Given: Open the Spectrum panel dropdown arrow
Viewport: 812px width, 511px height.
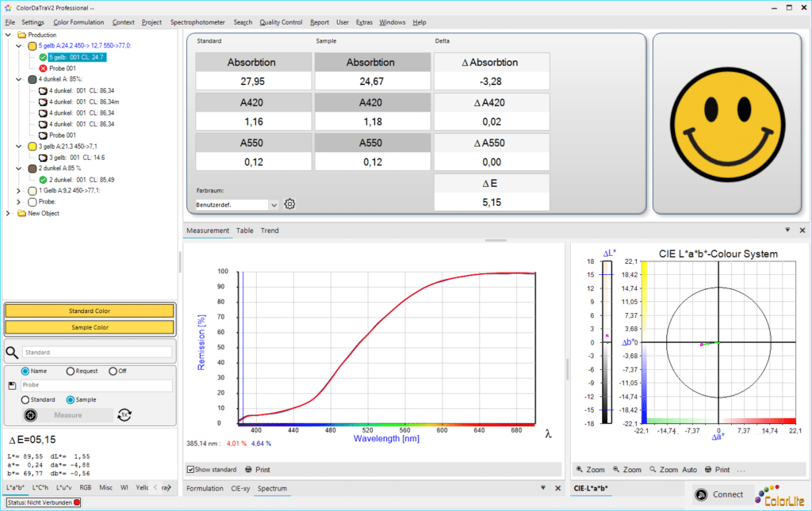Looking at the screenshot, I should point(542,488).
